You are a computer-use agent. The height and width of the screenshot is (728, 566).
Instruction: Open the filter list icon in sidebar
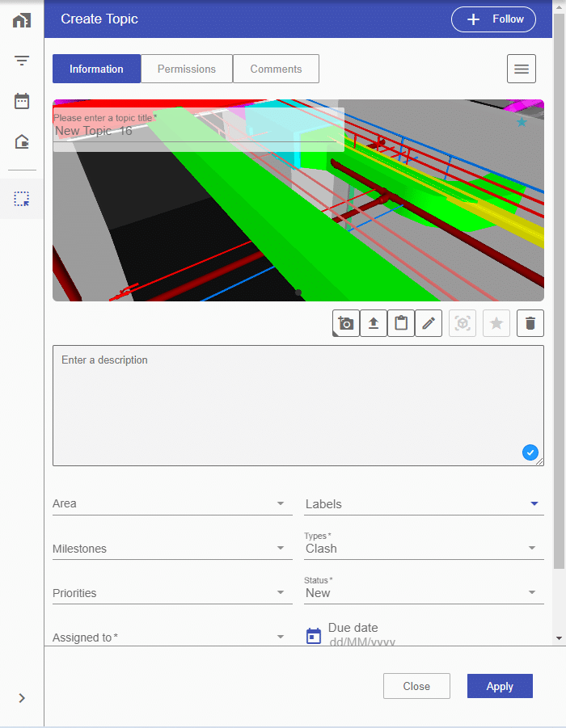pyautogui.click(x=22, y=61)
